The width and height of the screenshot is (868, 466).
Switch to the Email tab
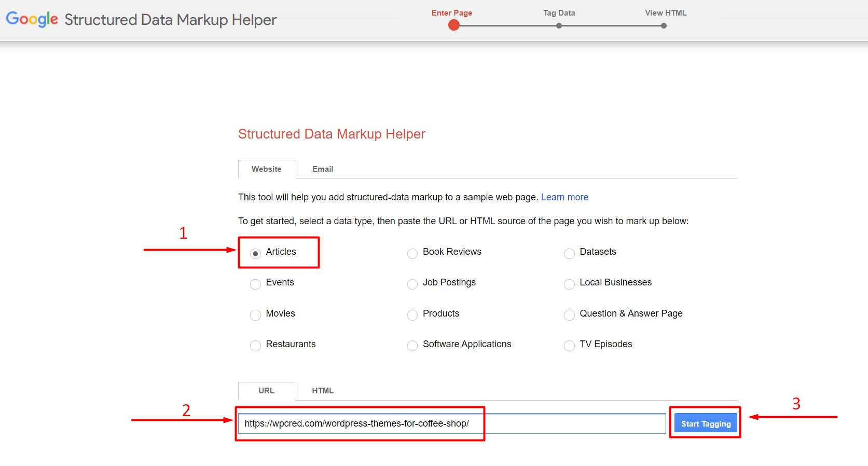tap(323, 169)
